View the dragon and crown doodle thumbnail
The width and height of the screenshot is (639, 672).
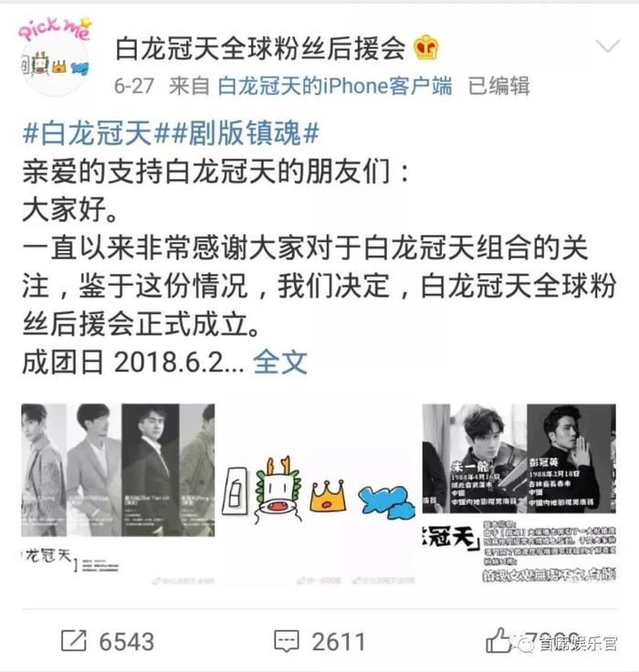[x=319, y=490]
